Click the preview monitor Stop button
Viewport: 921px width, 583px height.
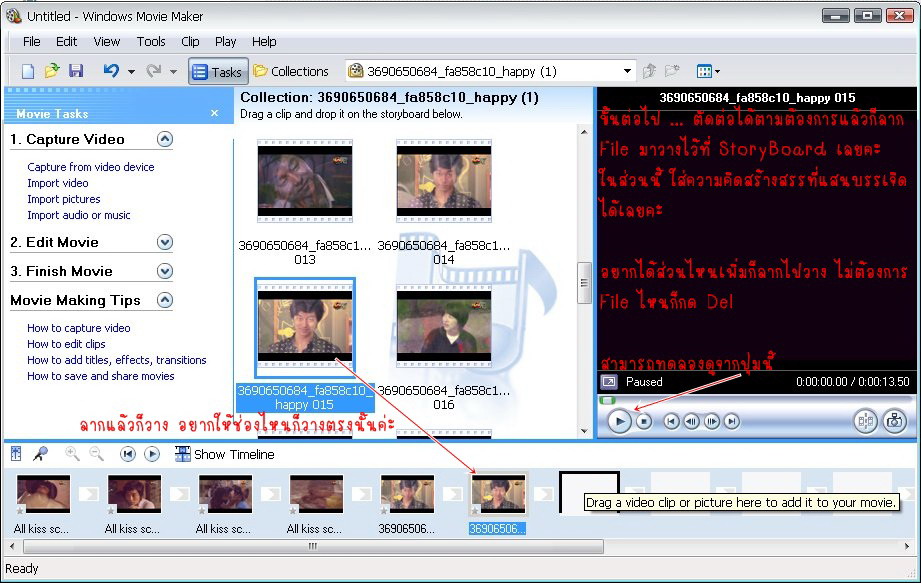point(644,422)
